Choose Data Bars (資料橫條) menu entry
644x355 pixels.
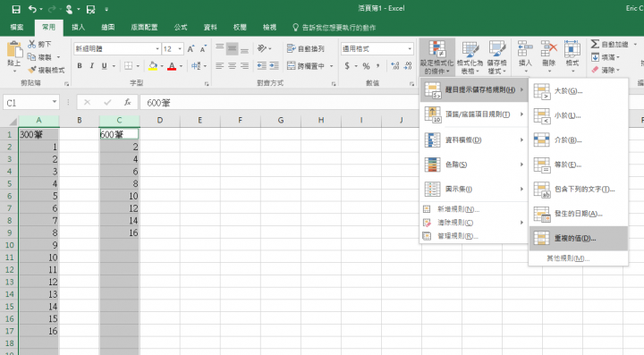pos(474,140)
